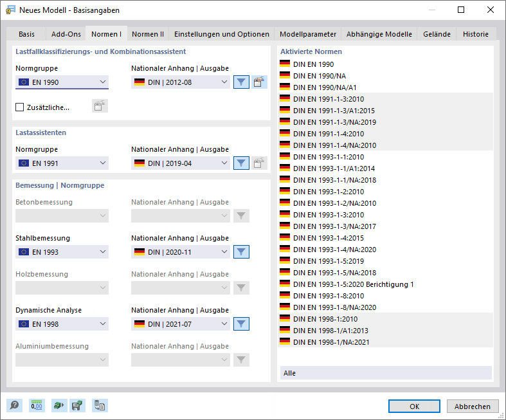Open DIN | 2012-08 annex dropdown

[181, 82]
